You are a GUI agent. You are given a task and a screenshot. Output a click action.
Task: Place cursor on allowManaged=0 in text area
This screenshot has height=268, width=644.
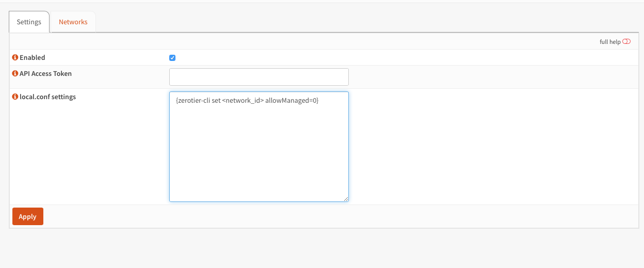click(292, 101)
